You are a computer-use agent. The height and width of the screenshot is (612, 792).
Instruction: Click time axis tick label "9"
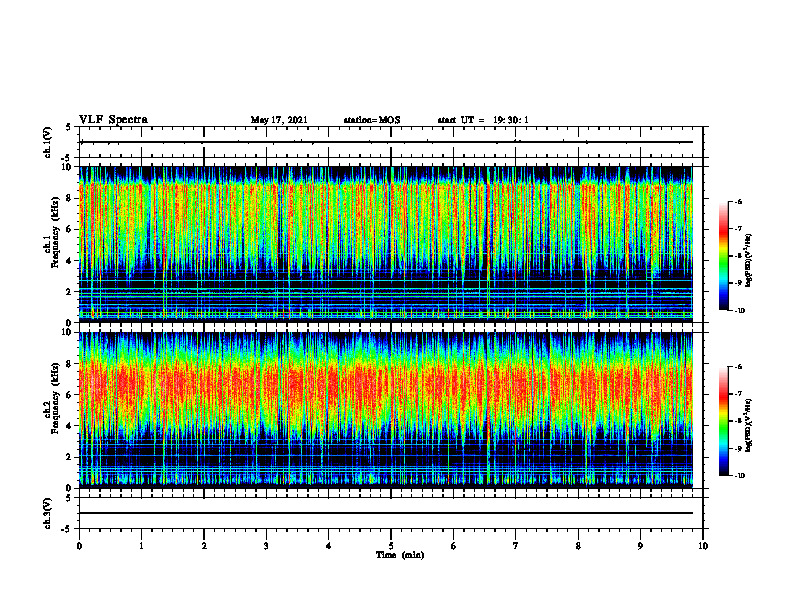[640, 546]
